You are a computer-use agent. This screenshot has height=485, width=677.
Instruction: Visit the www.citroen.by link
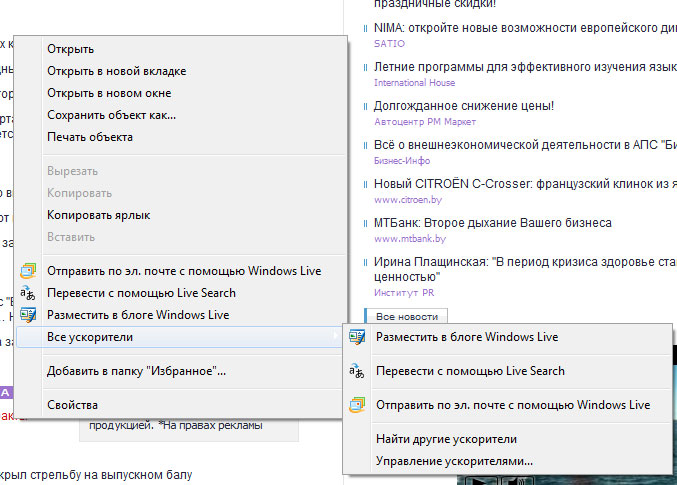(x=408, y=200)
